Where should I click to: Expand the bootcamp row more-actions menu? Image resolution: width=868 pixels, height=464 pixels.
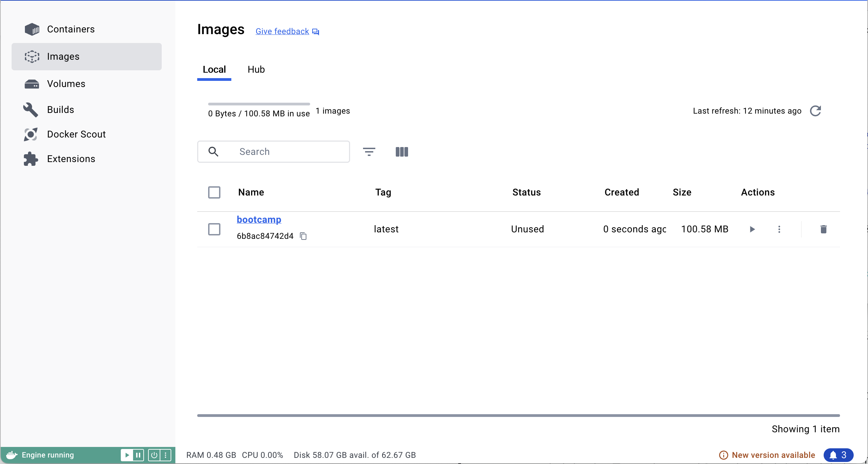coord(779,229)
